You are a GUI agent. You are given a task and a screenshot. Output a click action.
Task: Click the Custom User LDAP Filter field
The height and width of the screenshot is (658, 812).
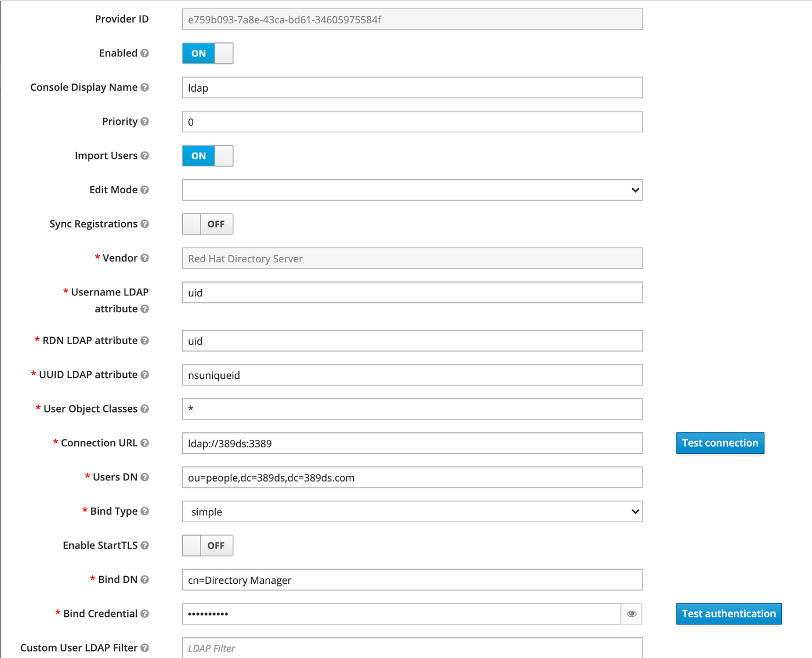[412, 648]
